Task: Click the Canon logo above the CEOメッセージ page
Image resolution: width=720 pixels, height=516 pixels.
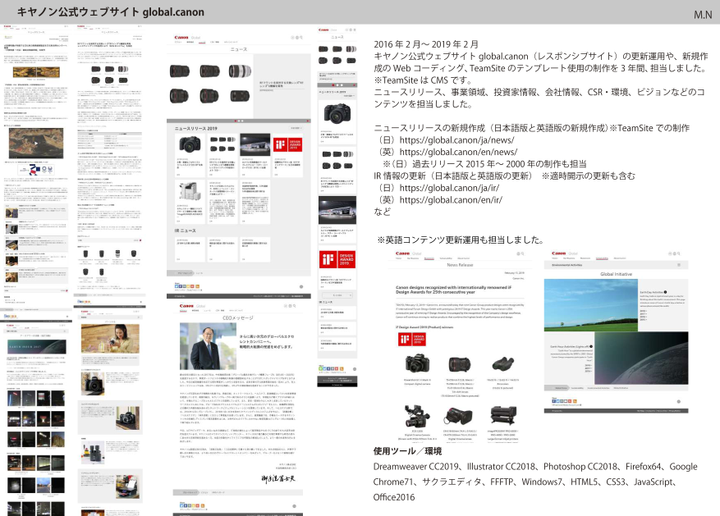Action: [x=186, y=306]
